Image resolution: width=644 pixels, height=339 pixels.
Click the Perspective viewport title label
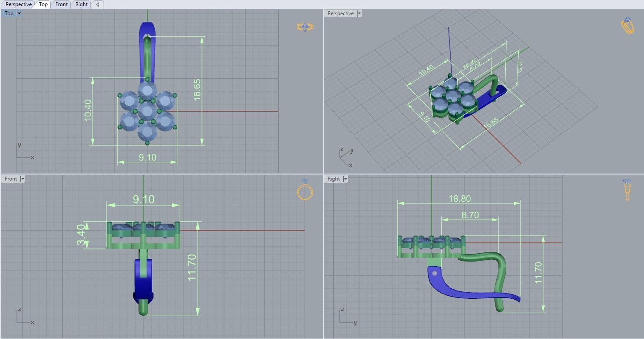pos(341,13)
